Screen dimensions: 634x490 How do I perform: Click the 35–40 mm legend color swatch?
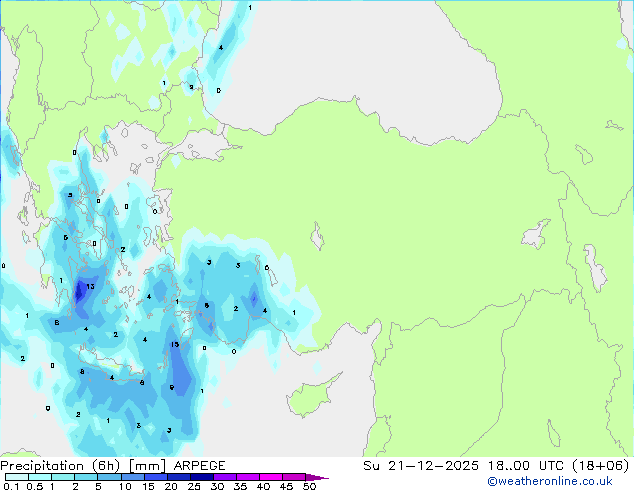point(248,477)
